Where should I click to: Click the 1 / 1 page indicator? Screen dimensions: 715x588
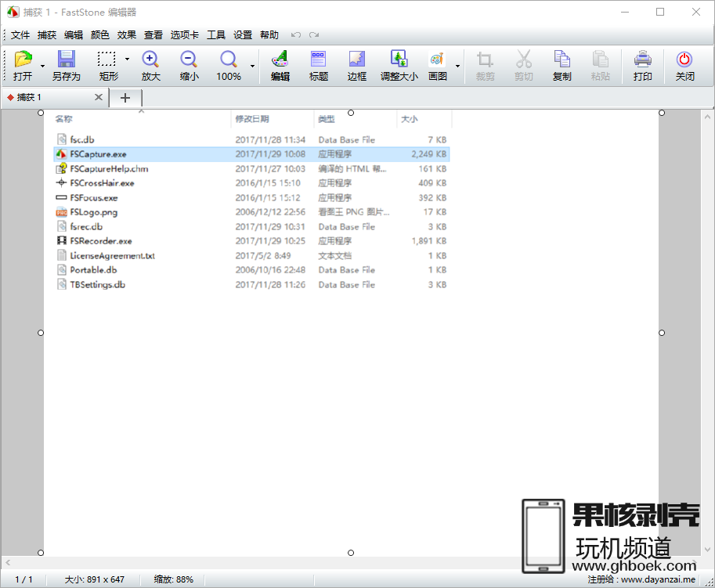(x=23, y=579)
